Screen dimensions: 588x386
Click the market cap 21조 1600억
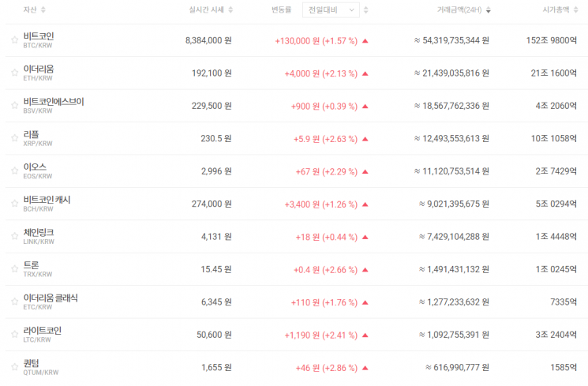coord(553,73)
